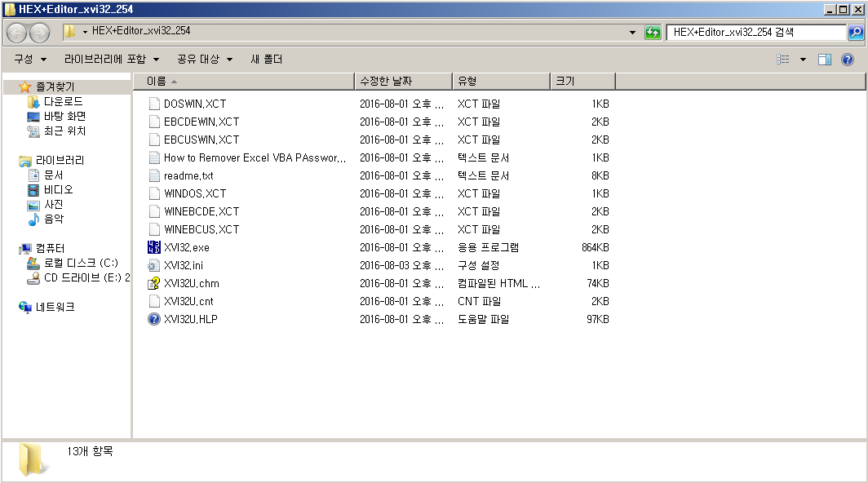Click the Local Disk (C:) drive icon
868x483 pixels.
[x=33, y=263]
